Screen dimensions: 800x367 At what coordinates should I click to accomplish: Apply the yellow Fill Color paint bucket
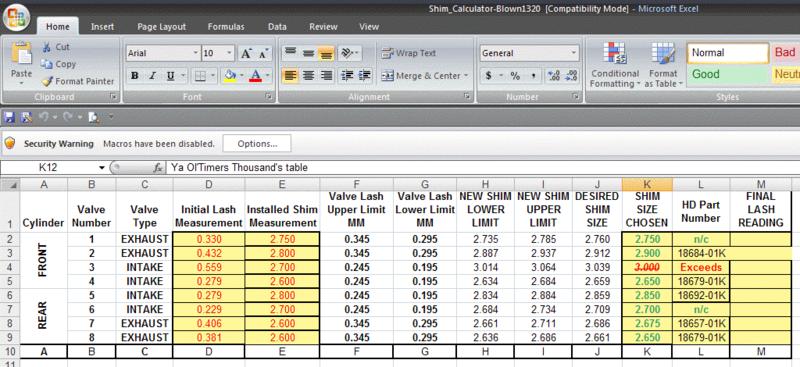point(230,76)
